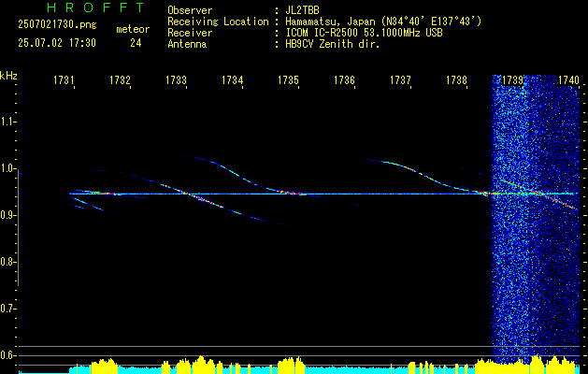The image size is (588, 374).
Task: Click the HROFFT title text
Action: click(x=95, y=7)
